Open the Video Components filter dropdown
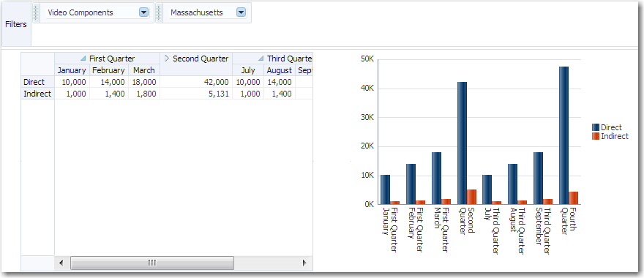Image resolution: width=644 pixels, height=278 pixels. pos(143,12)
